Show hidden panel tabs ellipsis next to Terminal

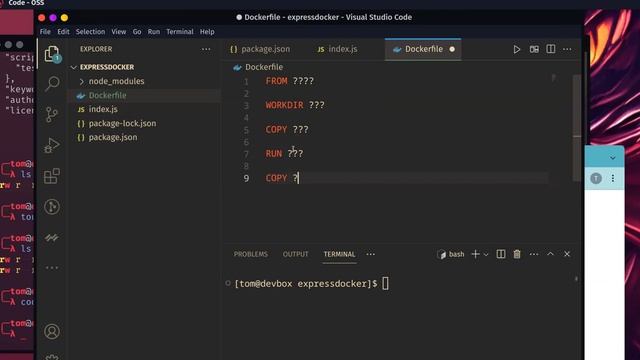click(x=370, y=254)
